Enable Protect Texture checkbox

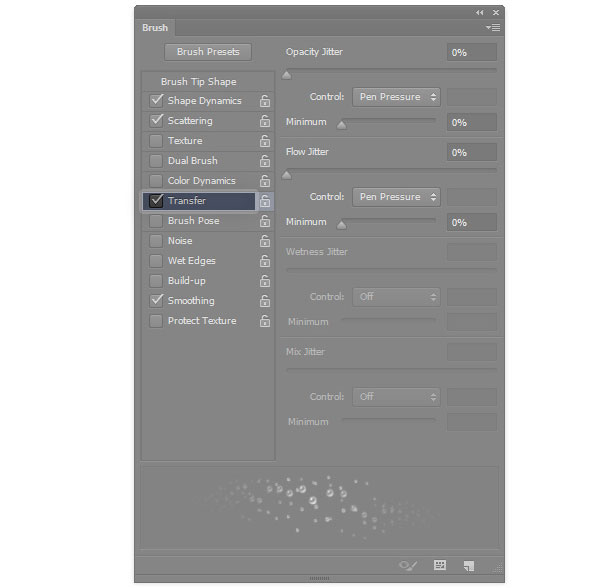point(156,321)
